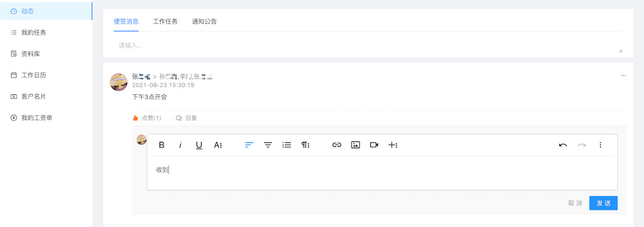Cancel the reply with 取消
Viewport: 644px width, 227px height.
[x=575, y=203]
